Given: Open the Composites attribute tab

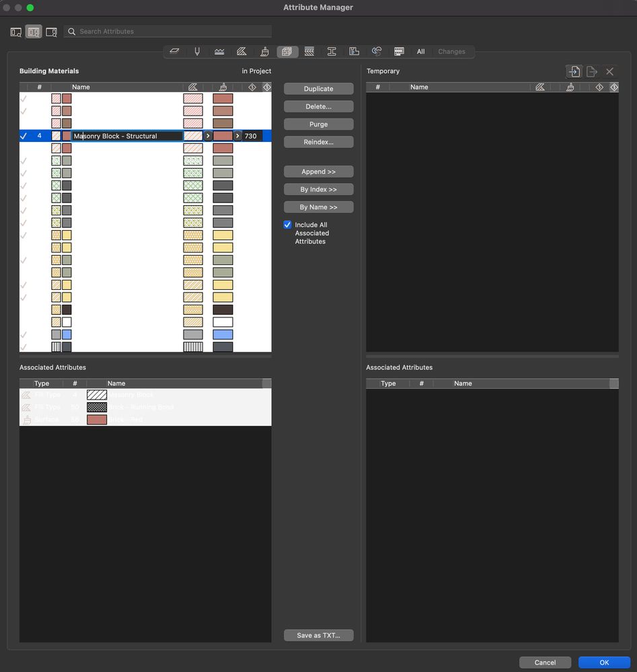Looking at the screenshot, I should (309, 51).
